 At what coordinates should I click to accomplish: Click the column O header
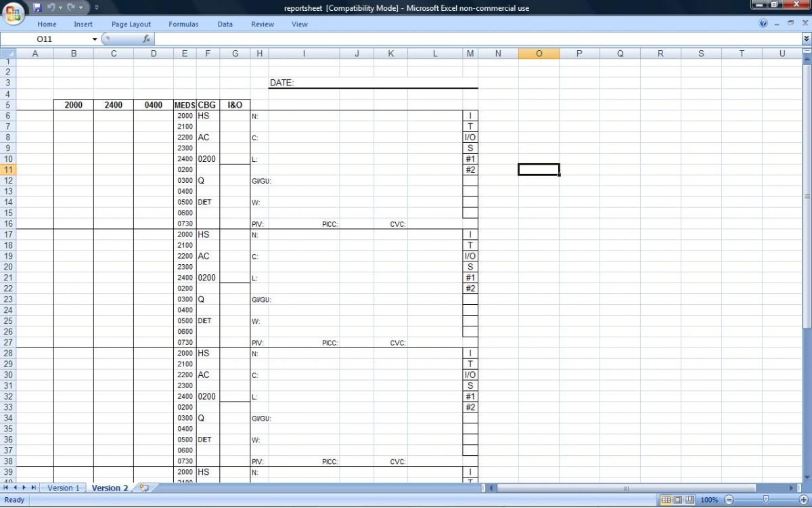point(539,54)
